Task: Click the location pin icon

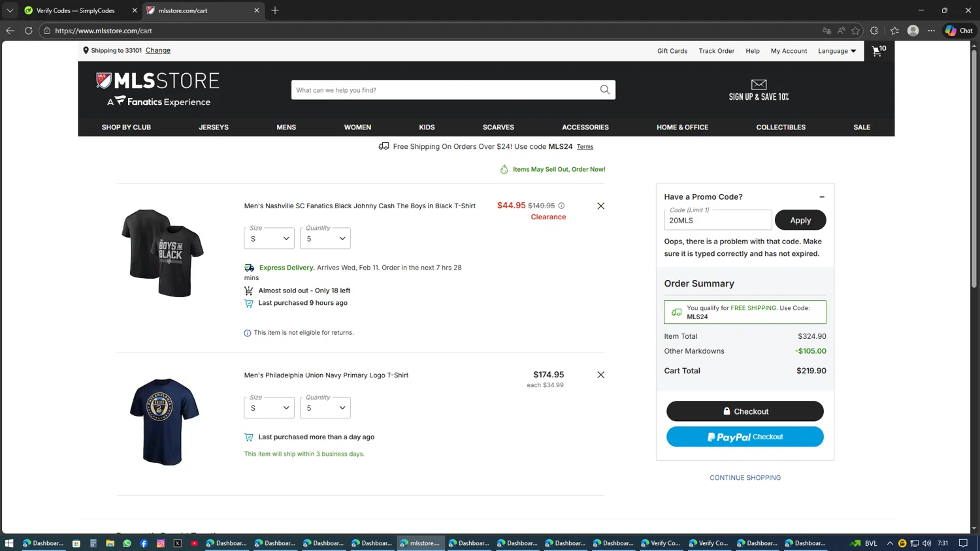Action: tap(86, 50)
